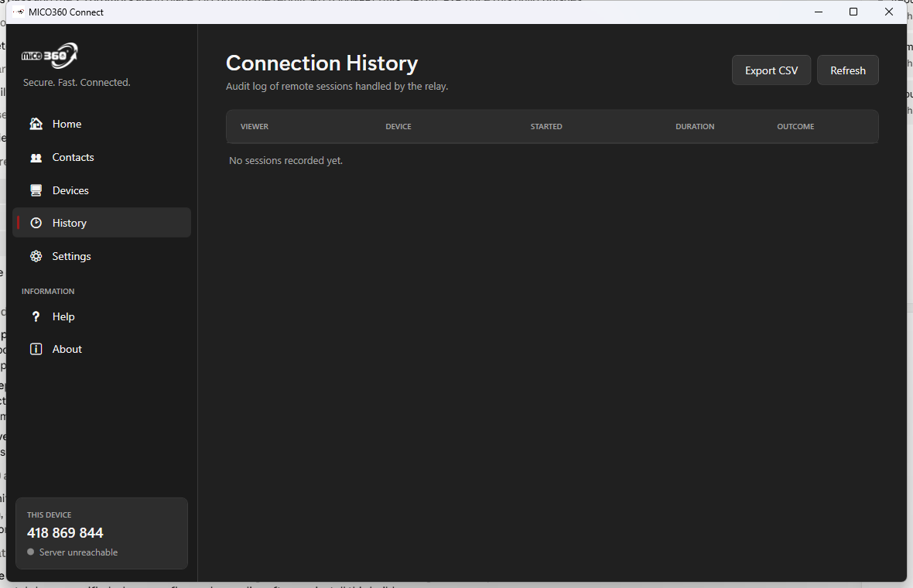
Task: Click the About info icon
Action: tap(36, 349)
